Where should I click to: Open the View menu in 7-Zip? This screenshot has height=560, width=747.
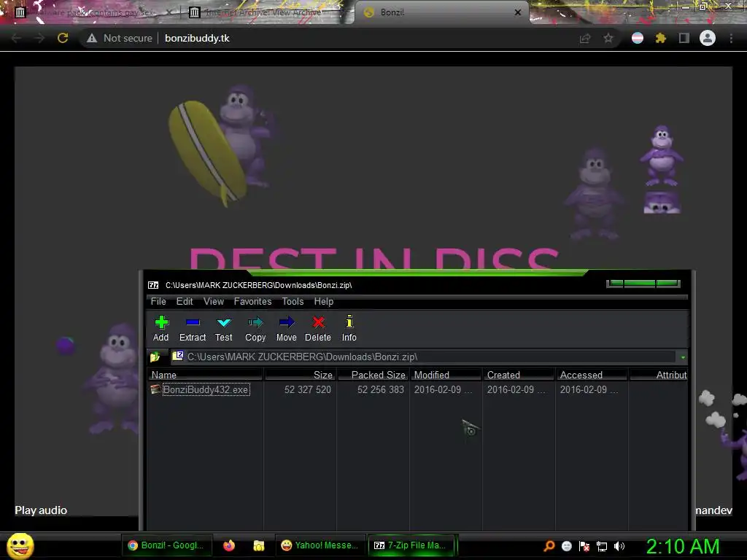point(214,301)
